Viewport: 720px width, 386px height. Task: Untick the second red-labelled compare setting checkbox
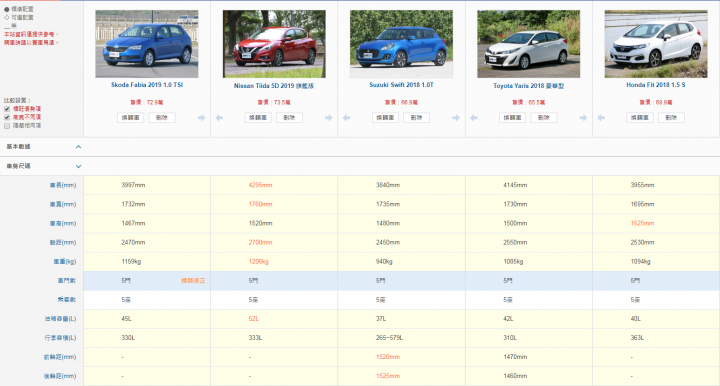coord(7,117)
